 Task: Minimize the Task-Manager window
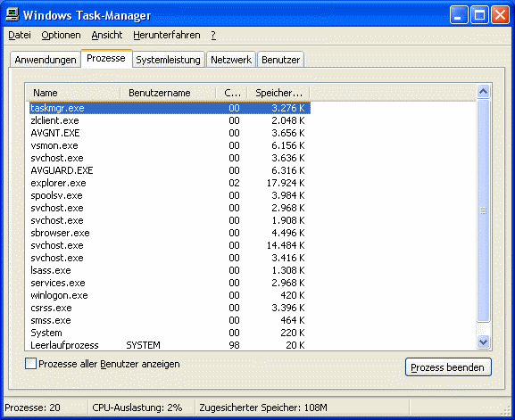pos(459,15)
